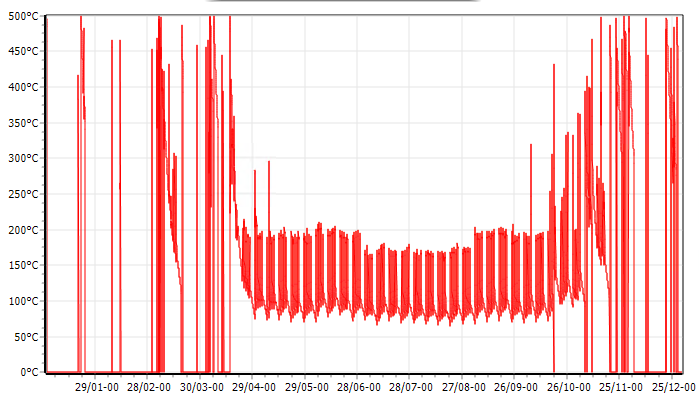This screenshot has width=699, height=402.
Task: Select the 28/02-00 date on the time axis
Action: point(149,387)
